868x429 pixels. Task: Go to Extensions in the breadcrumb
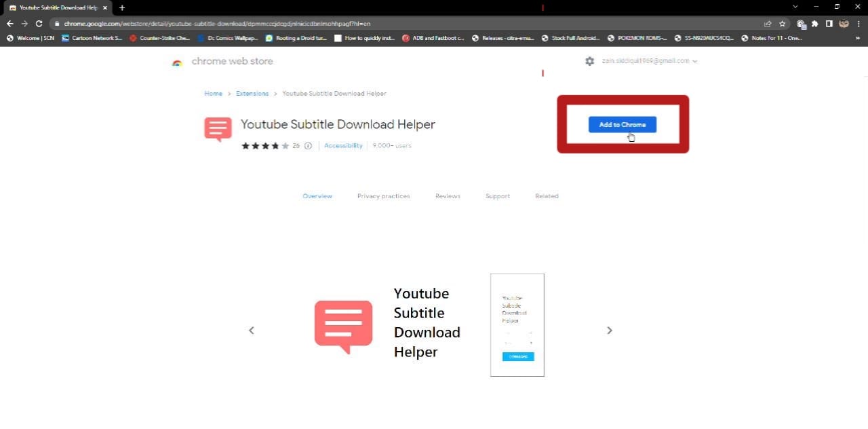tap(252, 93)
